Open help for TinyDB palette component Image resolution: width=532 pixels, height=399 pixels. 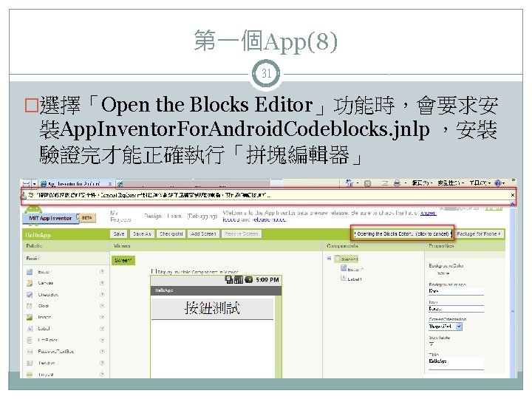(102, 375)
